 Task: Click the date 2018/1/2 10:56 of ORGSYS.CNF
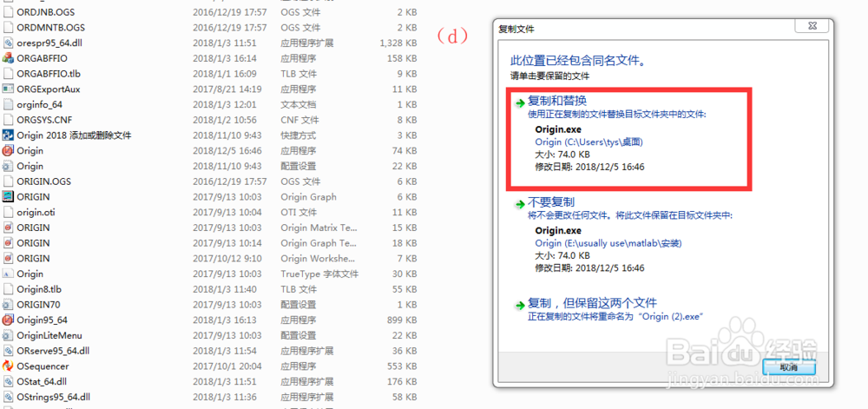(x=224, y=120)
